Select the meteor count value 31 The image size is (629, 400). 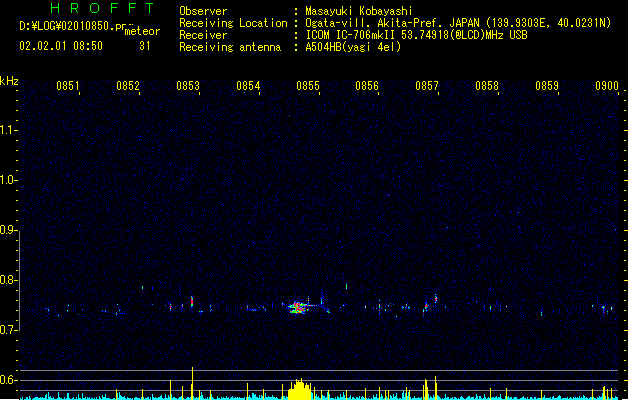(x=145, y=46)
